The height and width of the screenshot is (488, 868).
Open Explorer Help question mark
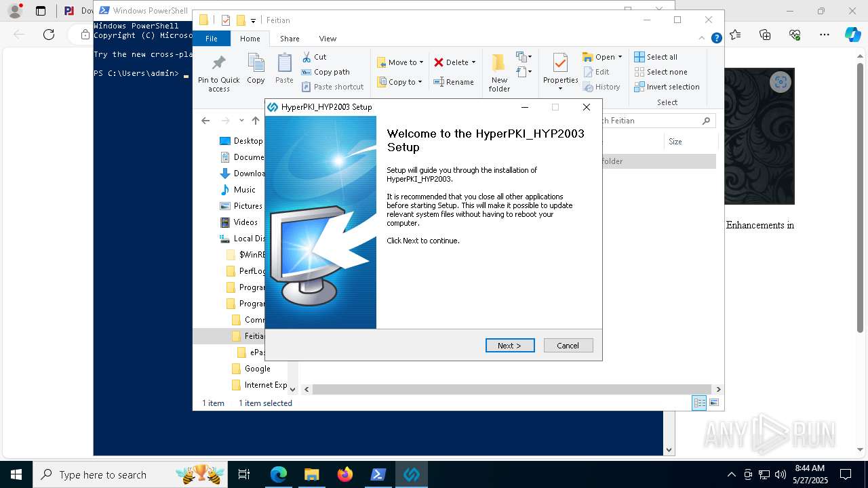tap(716, 39)
